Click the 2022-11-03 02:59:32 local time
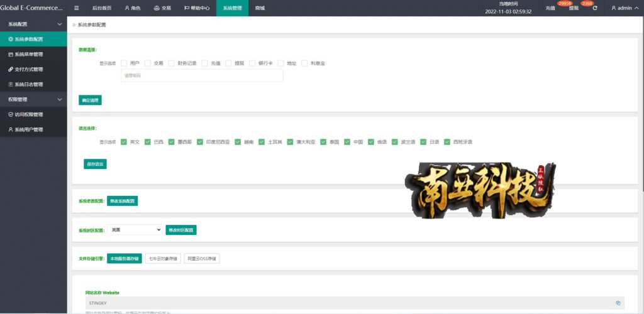The image size is (644, 314). 508,11
